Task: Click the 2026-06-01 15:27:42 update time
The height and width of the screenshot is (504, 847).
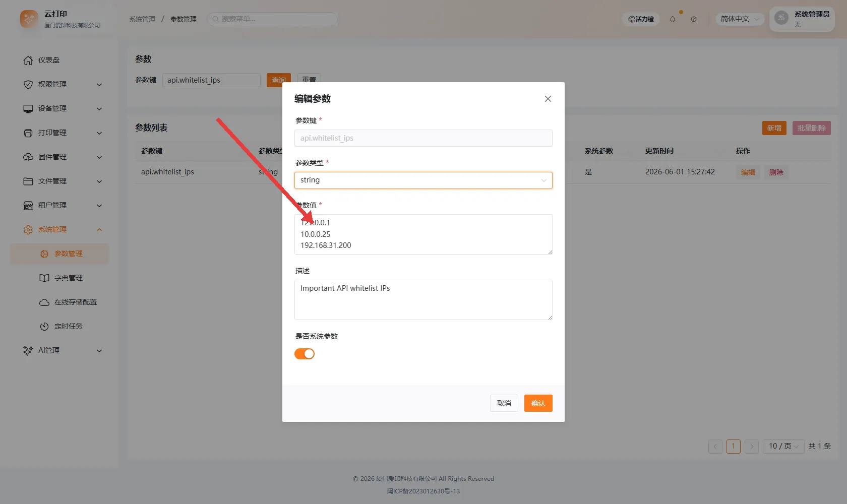Action: (x=680, y=172)
